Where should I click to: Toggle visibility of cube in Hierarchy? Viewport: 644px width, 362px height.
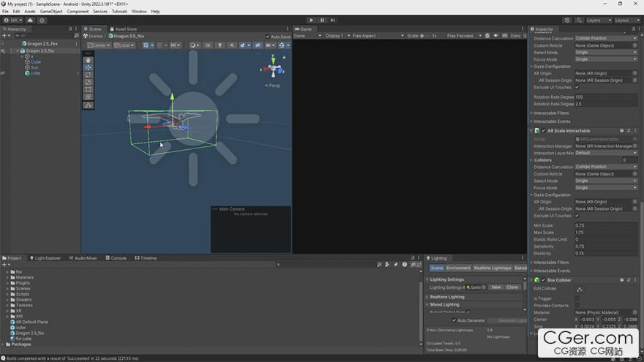[3, 73]
